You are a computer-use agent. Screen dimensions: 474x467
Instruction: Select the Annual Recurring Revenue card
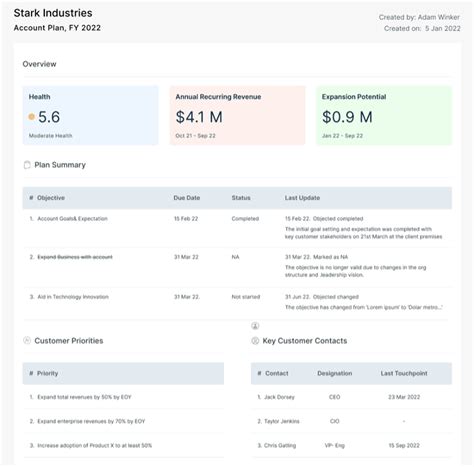pos(237,115)
